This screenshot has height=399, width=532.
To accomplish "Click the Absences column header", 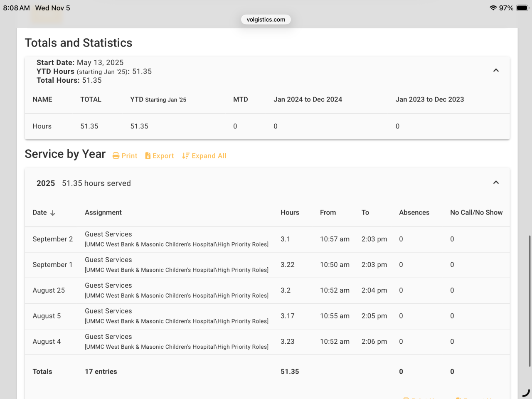I will tap(414, 212).
